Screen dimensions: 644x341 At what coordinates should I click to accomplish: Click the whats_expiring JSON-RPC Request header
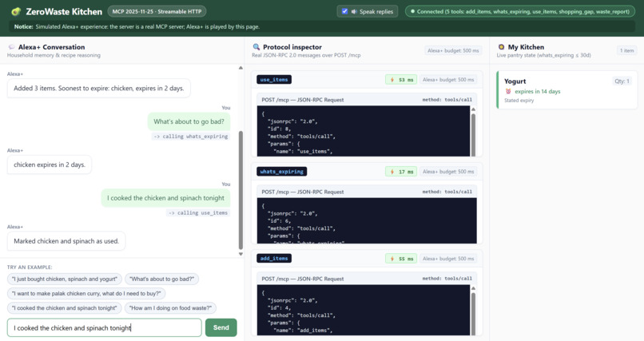367,192
